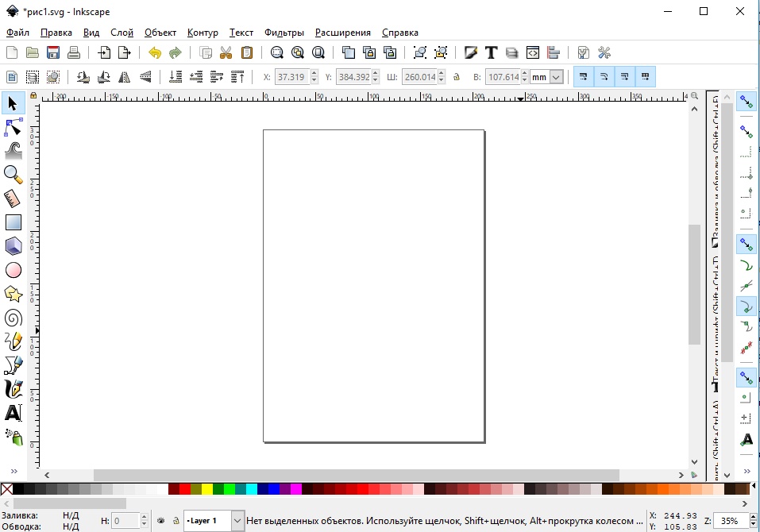Screen dimensions: 760x532
Task: Open the Fill and Stroke dialog icon
Action: [470, 52]
